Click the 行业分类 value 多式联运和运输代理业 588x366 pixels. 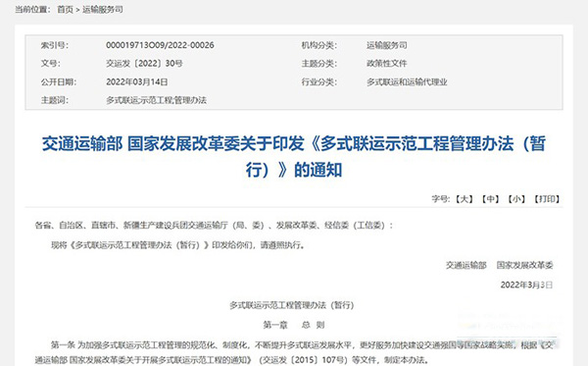[407, 81]
